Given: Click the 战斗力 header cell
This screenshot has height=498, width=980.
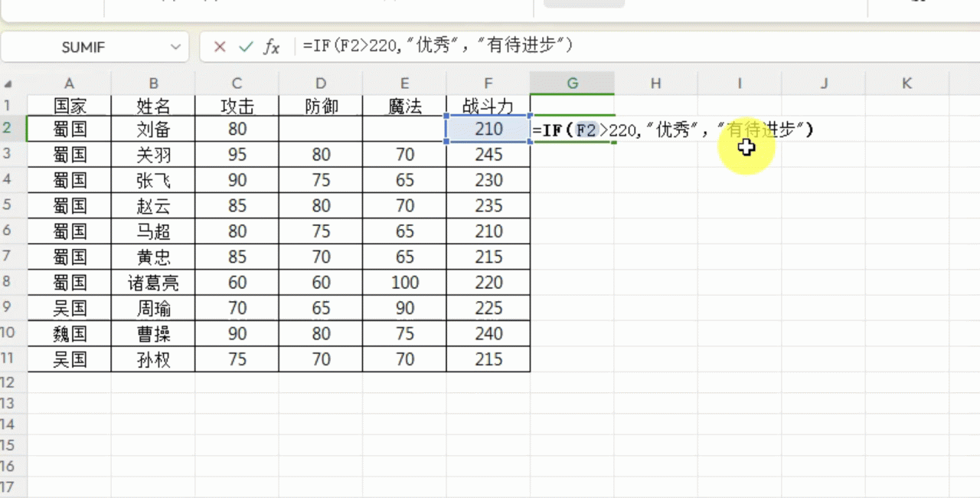Looking at the screenshot, I should point(488,106).
